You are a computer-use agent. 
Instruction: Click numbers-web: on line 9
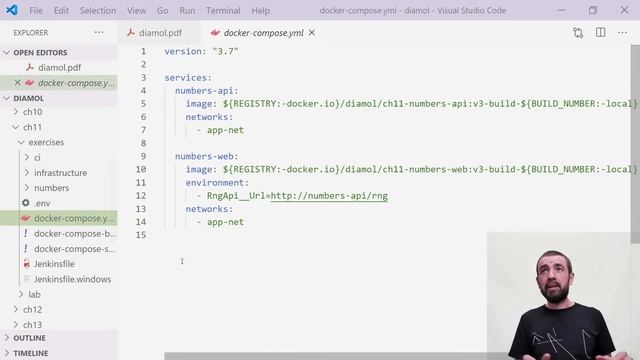207,156
